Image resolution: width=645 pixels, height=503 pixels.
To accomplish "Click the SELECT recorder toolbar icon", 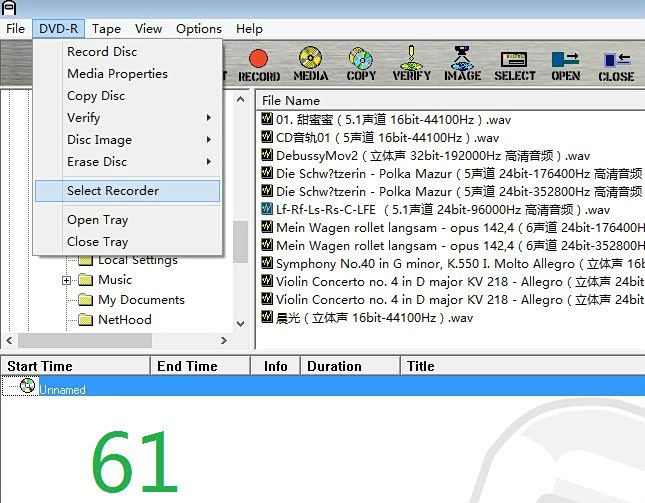I will point(515,63).
